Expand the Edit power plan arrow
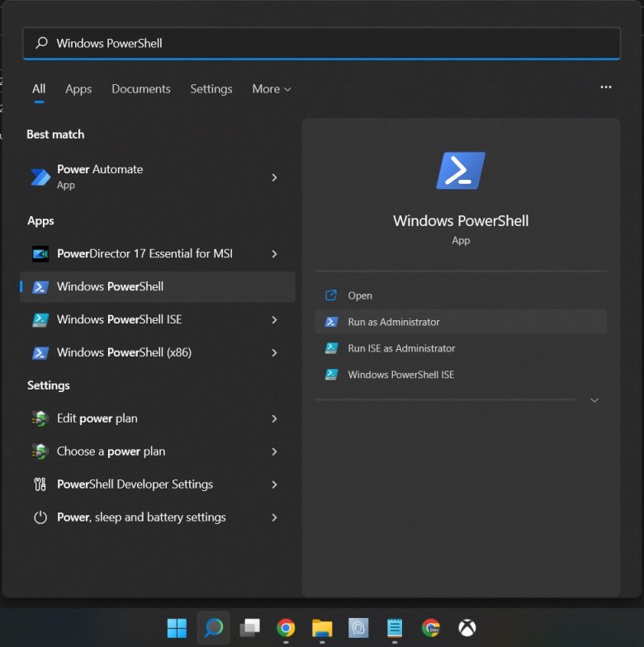Image resolution: width=644 pixels, height=647 pixels. pyautogui.click(x=274, y=419)
